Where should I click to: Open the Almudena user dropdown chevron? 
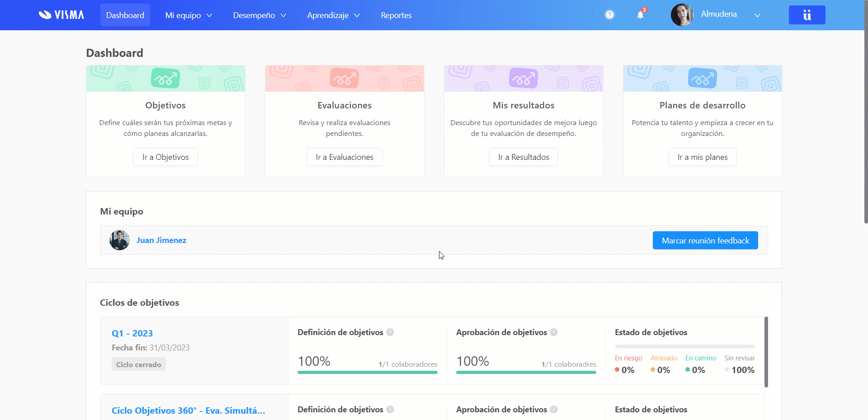[757, 15]
